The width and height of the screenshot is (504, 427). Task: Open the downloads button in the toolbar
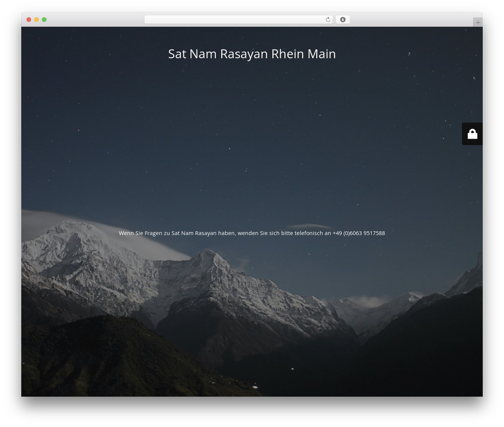click(343, 20)
